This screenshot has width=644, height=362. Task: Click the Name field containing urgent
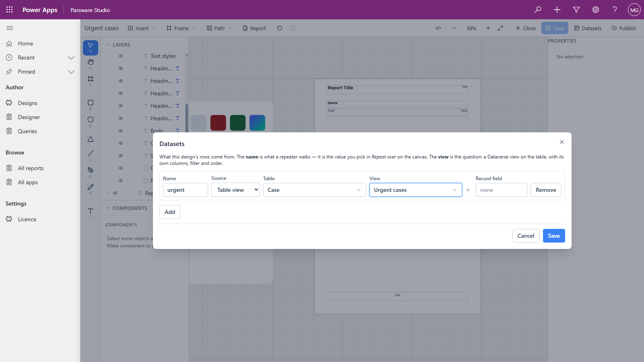point(186,190)
